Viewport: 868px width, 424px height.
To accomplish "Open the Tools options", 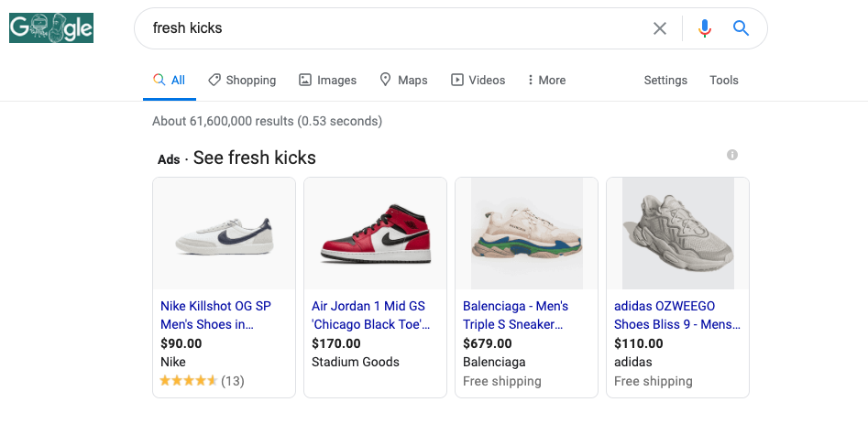I will [x=724, y=81].
